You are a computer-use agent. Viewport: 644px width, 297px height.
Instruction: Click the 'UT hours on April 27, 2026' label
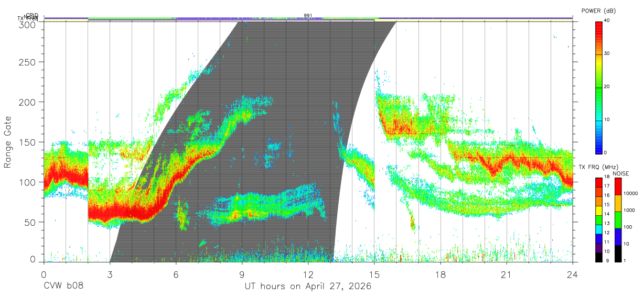(x=308, y=287)
